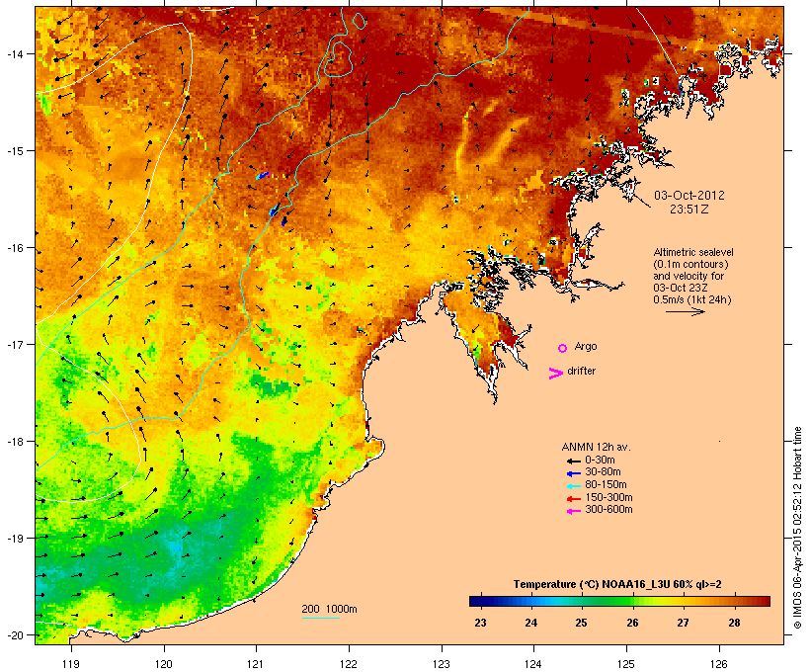Image resolution: width=810 pixels, height=672 pixels.
Task: Click the latitude label -15
Action: pyautogui.click(x=14, y=151)
